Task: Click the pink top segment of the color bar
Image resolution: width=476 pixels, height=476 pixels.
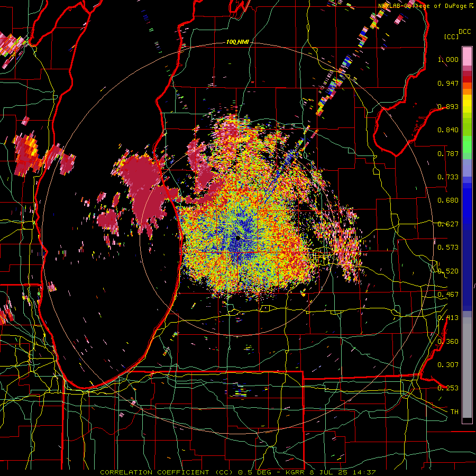Action: 467,56
